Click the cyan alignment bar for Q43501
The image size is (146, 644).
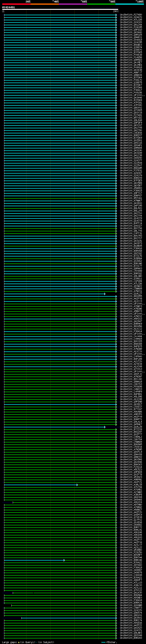point(69,618)
